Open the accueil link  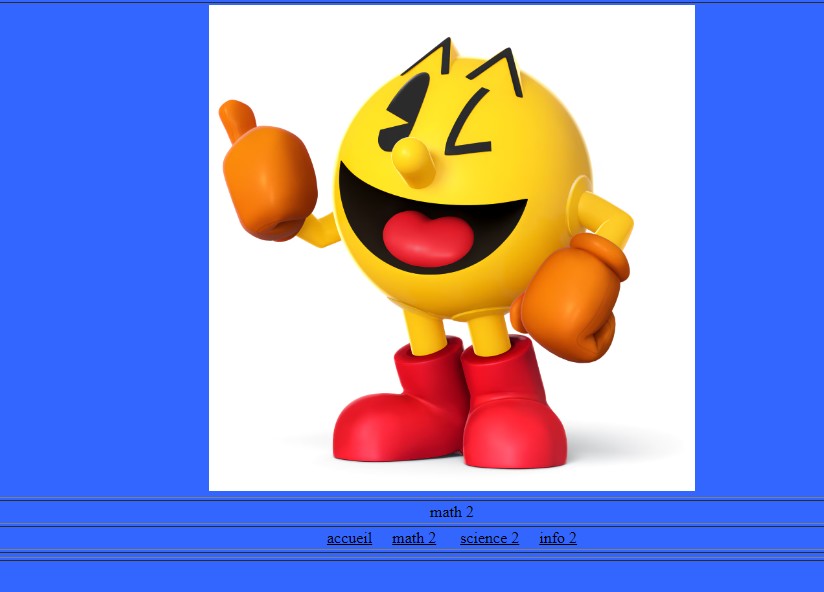[349, 538]
